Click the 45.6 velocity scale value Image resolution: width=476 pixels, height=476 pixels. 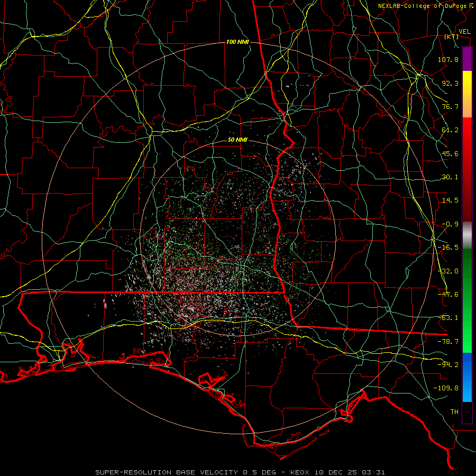click(x=450, y=153)
